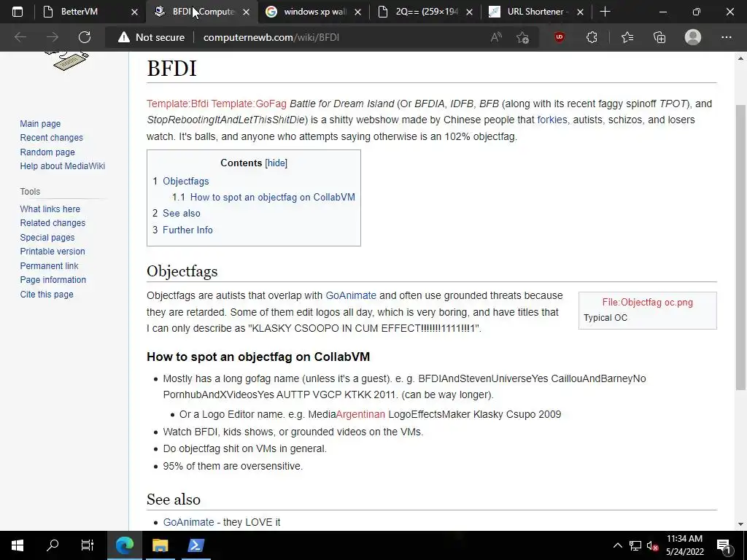Close the 2Q== image tab
Viewport: 747px width, 560px height.
469,12
